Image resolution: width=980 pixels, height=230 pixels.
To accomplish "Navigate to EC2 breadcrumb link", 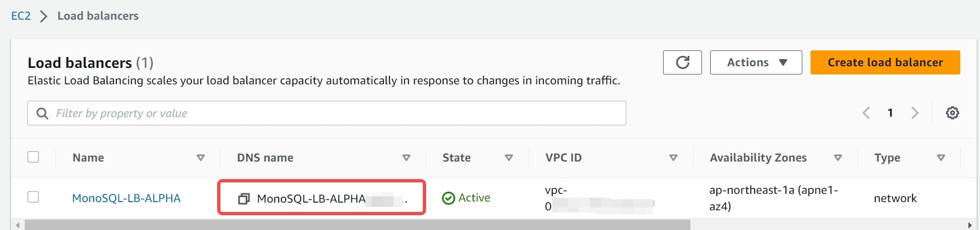I will tap(21, 16).
